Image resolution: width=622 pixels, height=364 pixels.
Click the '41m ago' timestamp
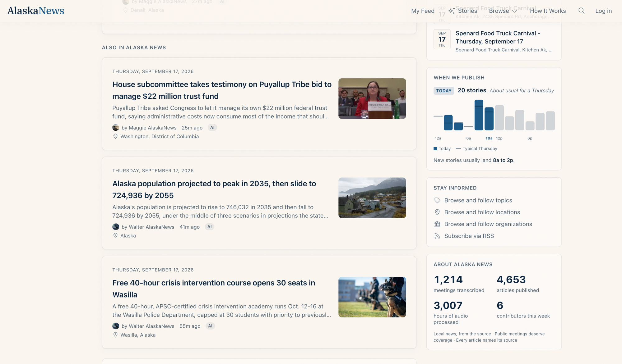189,227
